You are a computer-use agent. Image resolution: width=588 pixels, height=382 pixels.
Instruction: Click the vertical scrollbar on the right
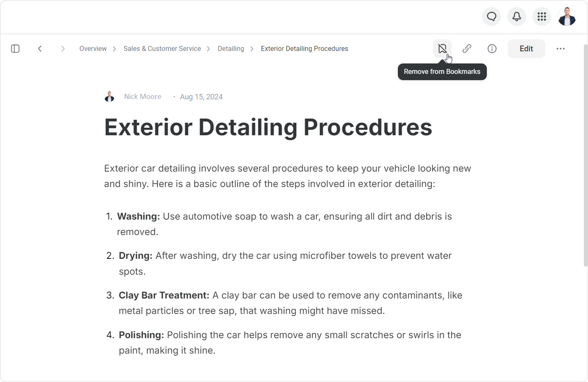point(585,156)
